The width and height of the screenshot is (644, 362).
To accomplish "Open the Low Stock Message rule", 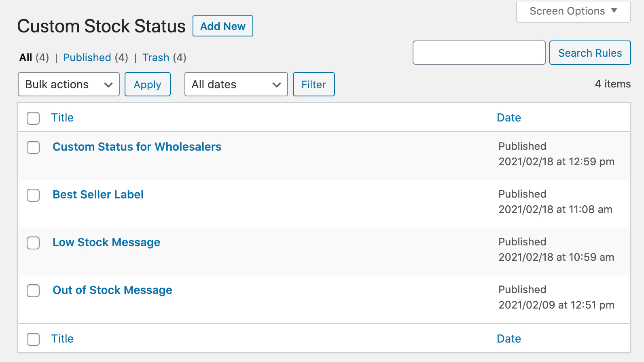I will pos(106,242).
